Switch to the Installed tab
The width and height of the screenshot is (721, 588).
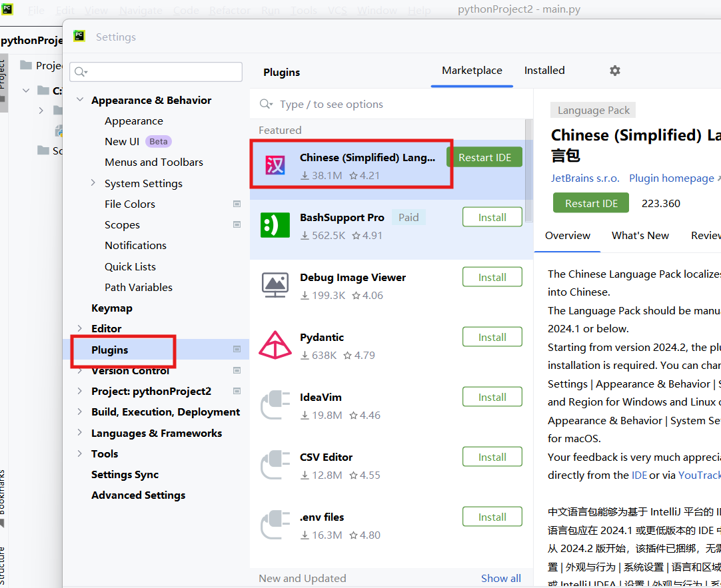544,71
